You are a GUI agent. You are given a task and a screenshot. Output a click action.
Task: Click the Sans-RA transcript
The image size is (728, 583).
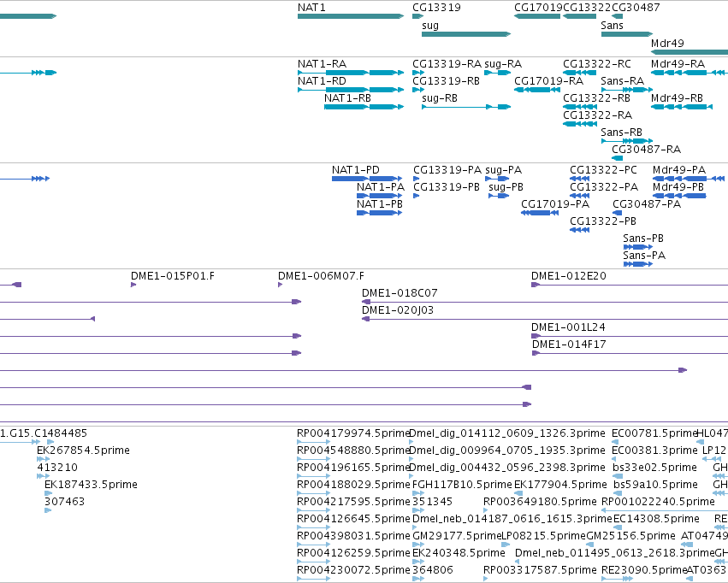click(627, 90)
